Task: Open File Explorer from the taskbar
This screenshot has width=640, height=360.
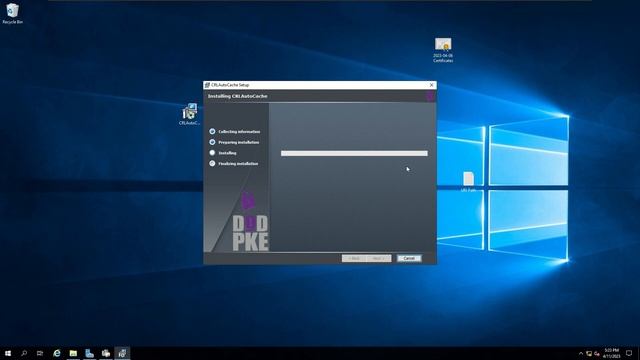Action: pos(73,353)
